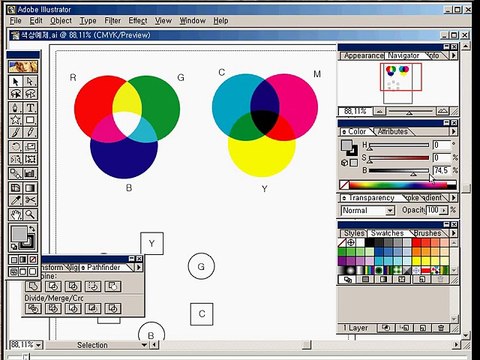Select the Blend tool
480x360 pixels.
click(15, 173)
